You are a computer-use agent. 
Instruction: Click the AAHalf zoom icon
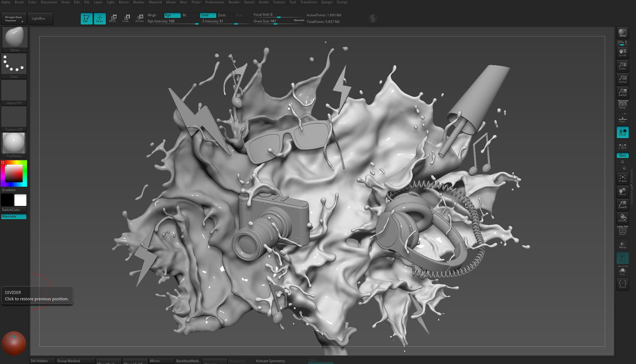click(x=622, y=92)
